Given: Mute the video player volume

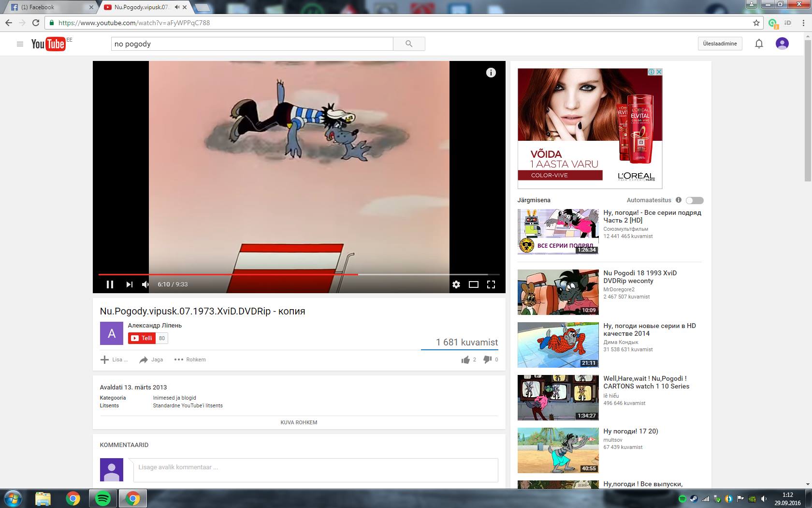Looking at the screenshot, I should click(x=145, y=284).
